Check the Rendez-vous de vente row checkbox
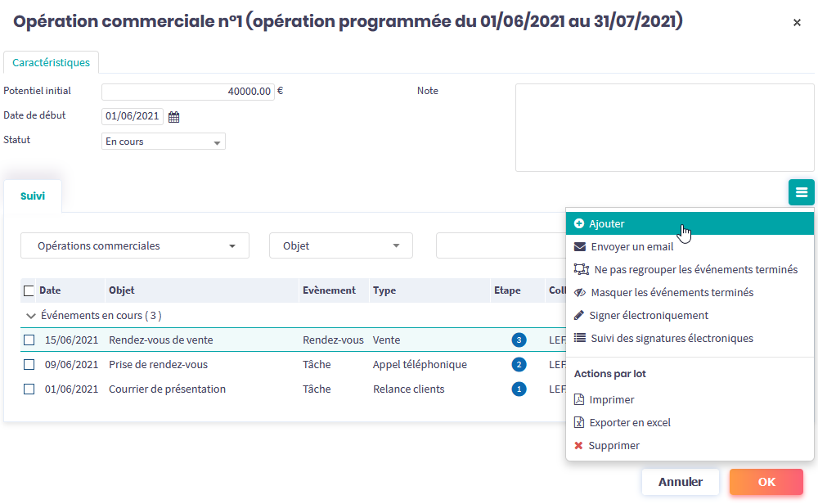The width and height of the screenshot is (818, 504). (x=29, y=340)
